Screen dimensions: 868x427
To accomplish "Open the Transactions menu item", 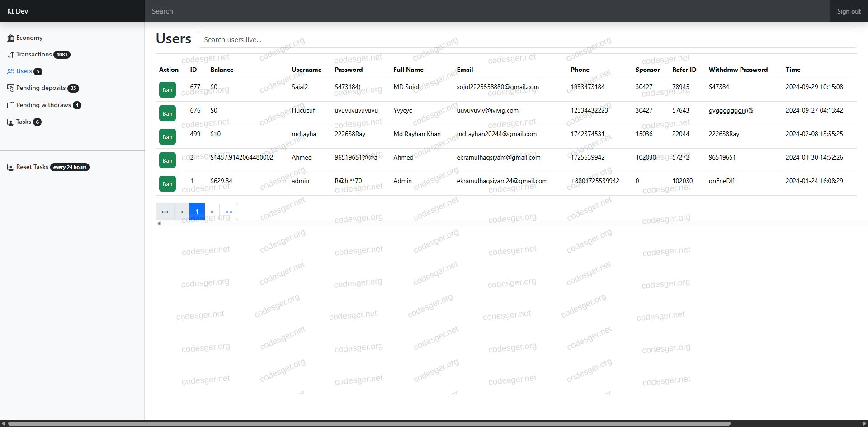I will click(x=34, y=55).
